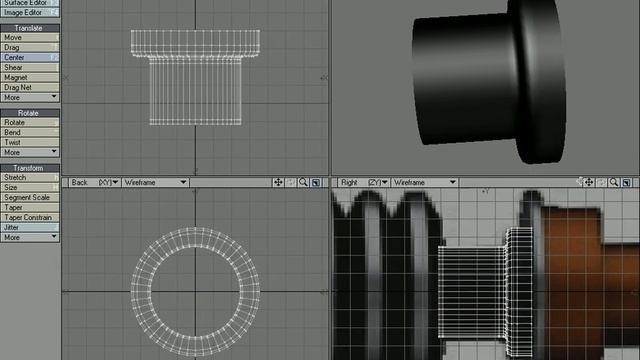Select the Segment Scale tool
Image resolution: width=640 pixels, height=360 pixels.
coord(30,198)
